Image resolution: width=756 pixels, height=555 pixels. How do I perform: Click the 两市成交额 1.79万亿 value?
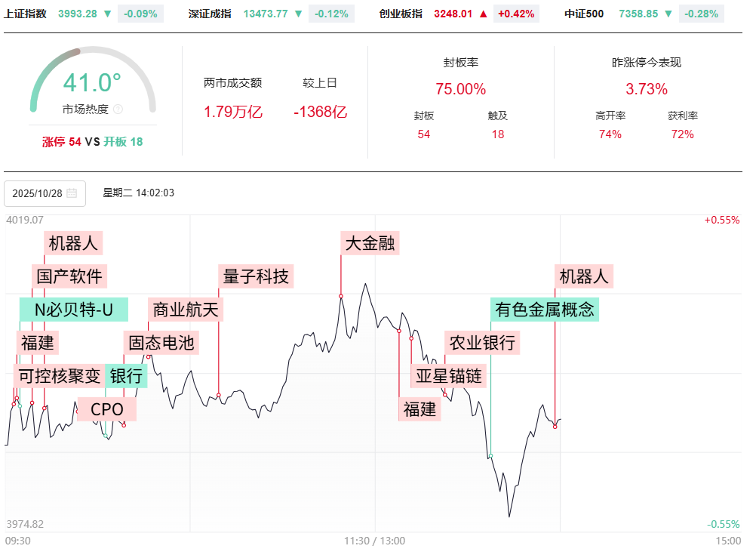tap(233, 113)
